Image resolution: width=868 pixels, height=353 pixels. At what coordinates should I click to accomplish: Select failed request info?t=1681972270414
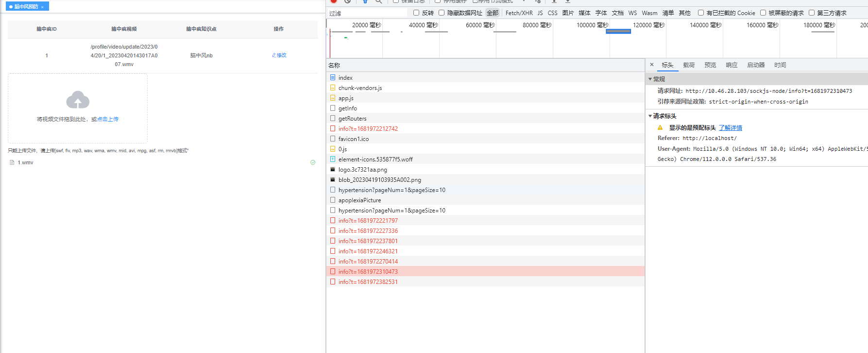[x=485, y=262]
